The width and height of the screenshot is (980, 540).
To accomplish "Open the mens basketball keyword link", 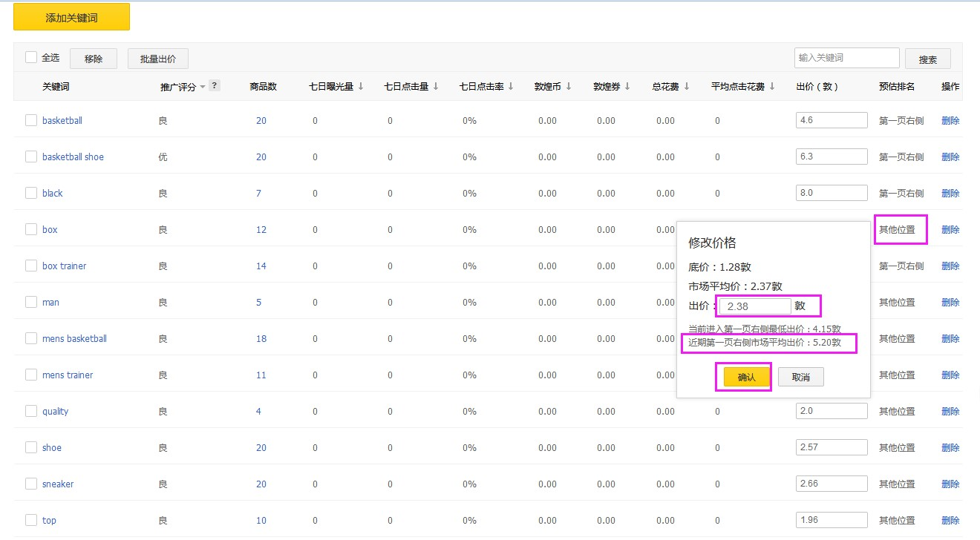I will point(74,338).
